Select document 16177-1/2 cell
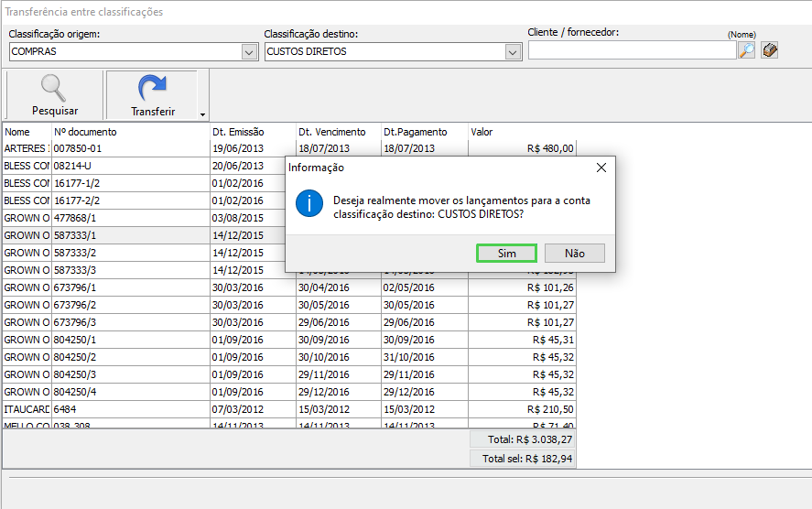The height and width of the screenshot is (509, 812). pyautogui.click(x=131, y=183)
